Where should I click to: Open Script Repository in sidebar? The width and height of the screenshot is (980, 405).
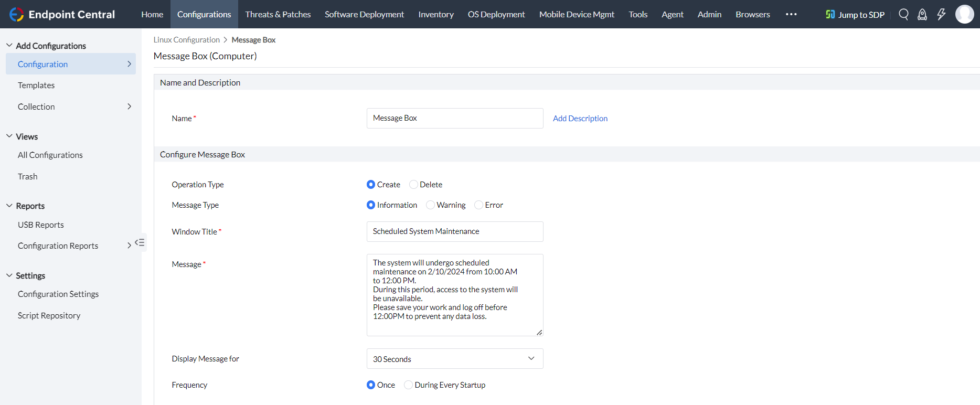click(49, 315)
